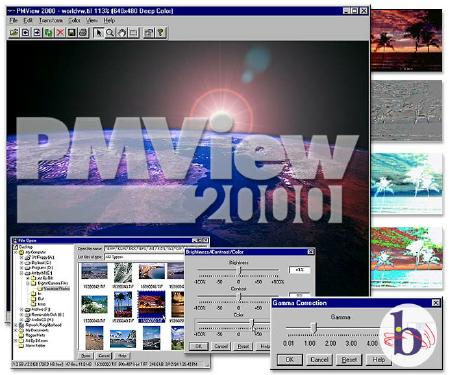450x375 pixels.
Task: Open the View menu
Action: (92, 20)
